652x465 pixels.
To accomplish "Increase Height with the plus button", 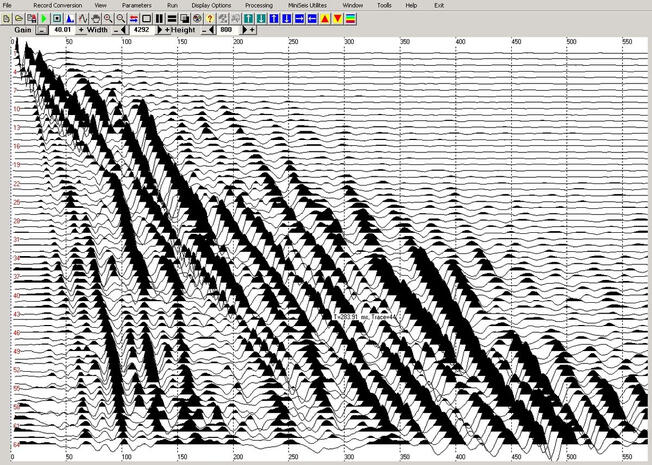I will [x=252, y=30].
